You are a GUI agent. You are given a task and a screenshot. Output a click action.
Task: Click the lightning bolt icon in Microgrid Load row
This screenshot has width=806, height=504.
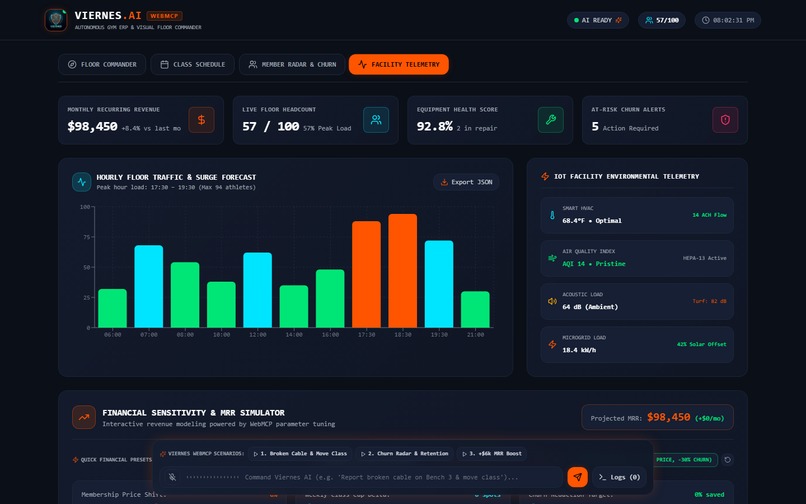tap(552, 345)
